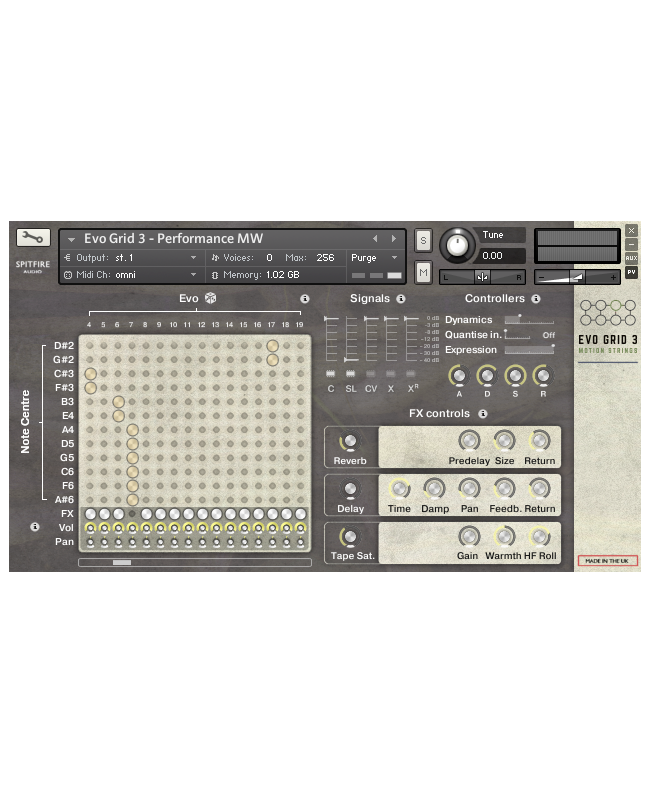The width and height of the screenshot is (650, 794).
Task: Go to next instrument preset arrow
Action: click(394, 239)
